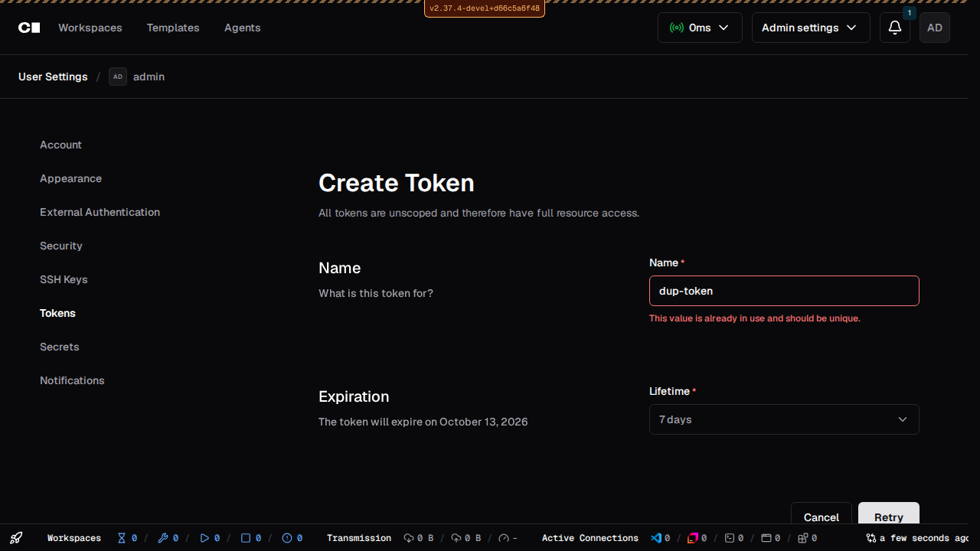Open Agents in the top nav
This screenshot has height=551, width=980.
coord(242,28)
